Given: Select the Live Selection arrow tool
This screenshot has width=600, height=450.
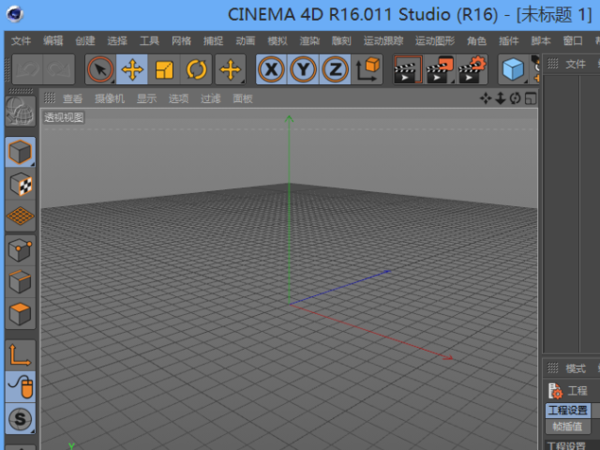Looking at the screenshot, I should [x=100, y=69].
